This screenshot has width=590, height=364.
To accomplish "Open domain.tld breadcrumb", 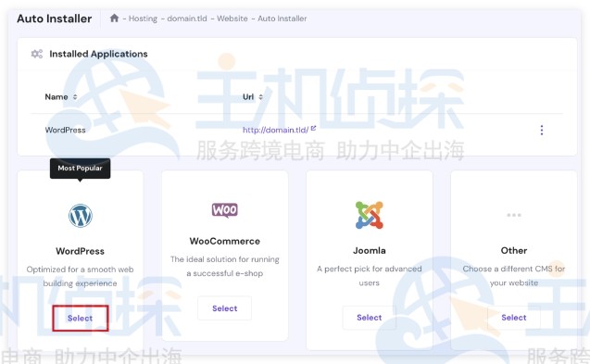I will [187, 19].
